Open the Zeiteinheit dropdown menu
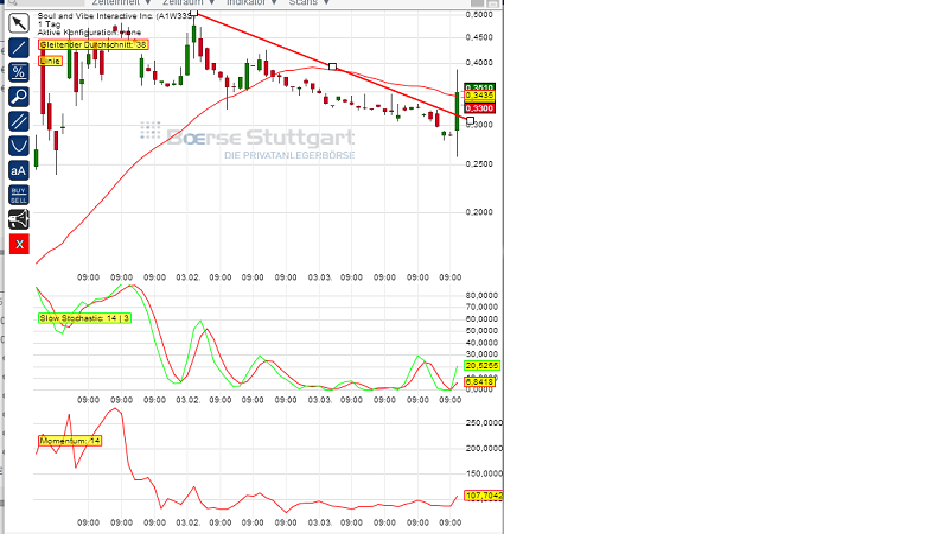The height and width of the screenshot is (538, 952). pyautogui.click(x=121, y=3)
